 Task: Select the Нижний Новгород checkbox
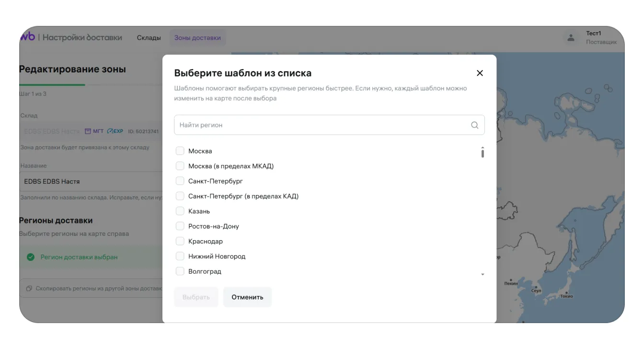180,256
